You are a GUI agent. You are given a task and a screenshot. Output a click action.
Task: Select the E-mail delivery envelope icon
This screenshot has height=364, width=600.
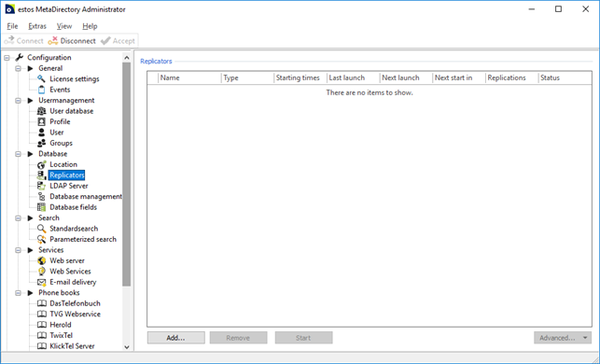[x=41, y=282]
